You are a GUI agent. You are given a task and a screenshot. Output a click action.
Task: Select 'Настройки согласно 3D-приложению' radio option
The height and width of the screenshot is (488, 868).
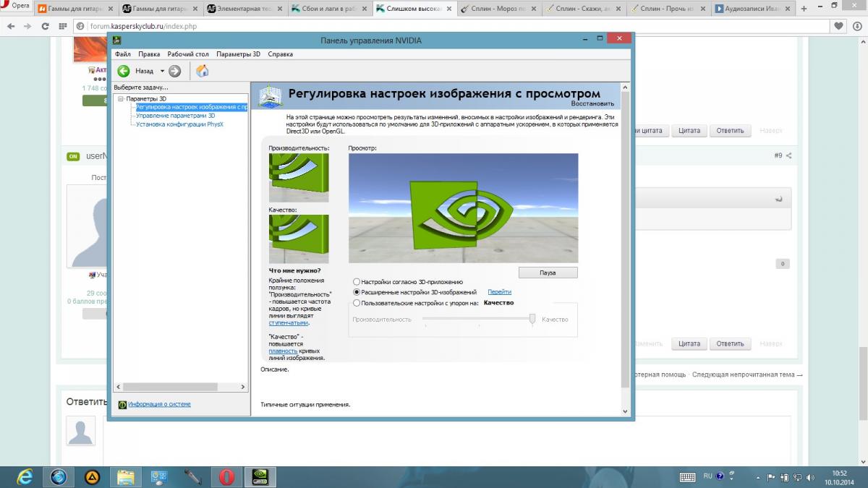pyautogui.click(x=357, y=281)
